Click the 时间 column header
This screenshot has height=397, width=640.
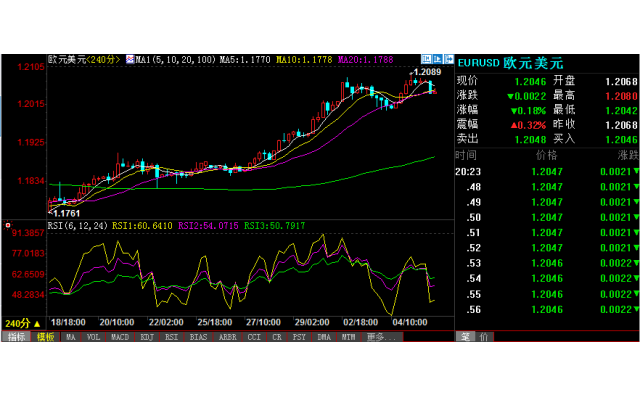point(466,155)
